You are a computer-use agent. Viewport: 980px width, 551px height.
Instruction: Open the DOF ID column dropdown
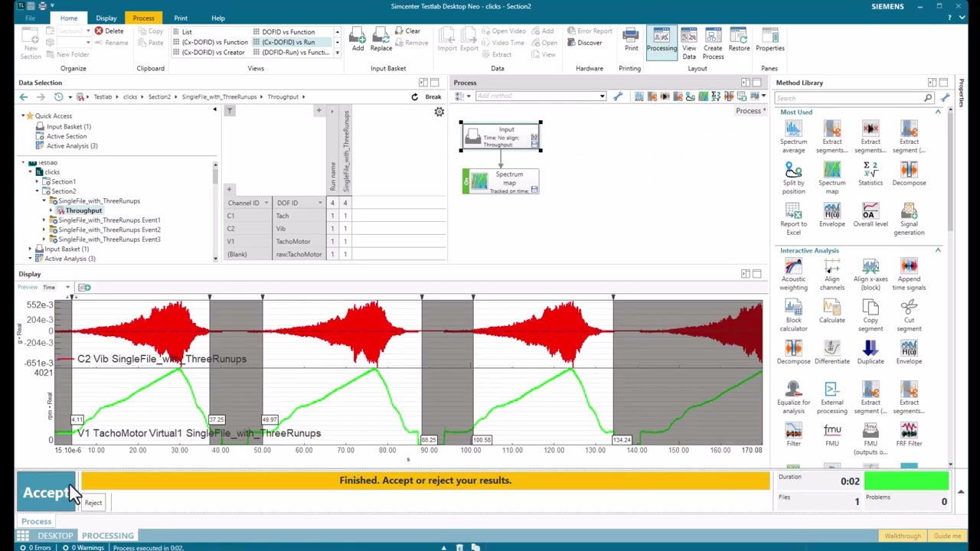(320, 203)
